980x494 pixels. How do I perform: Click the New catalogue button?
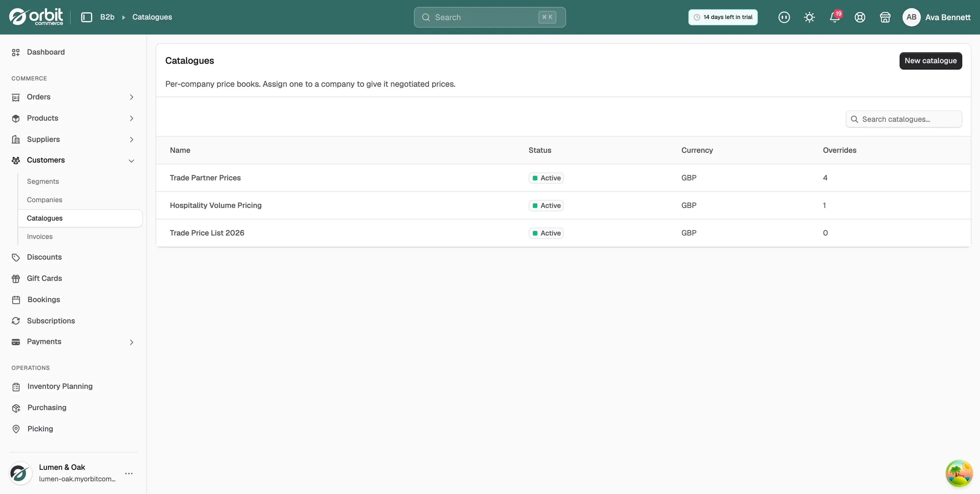[x=931, y=61]
